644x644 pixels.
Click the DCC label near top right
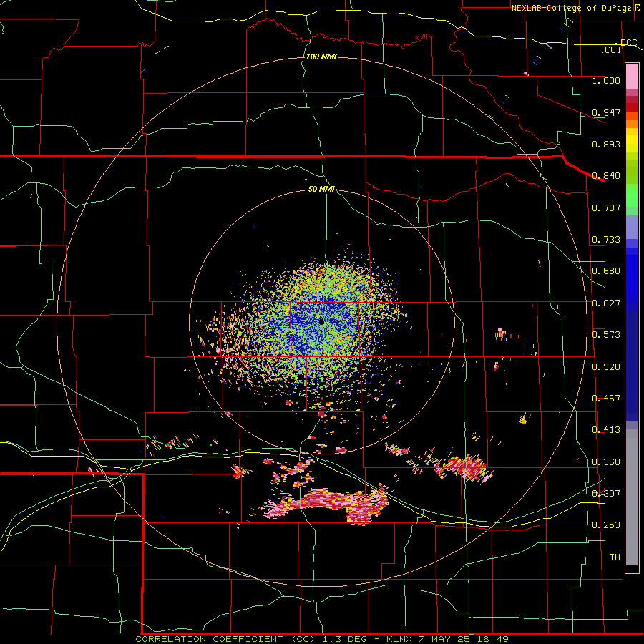[x=628, y=42]
